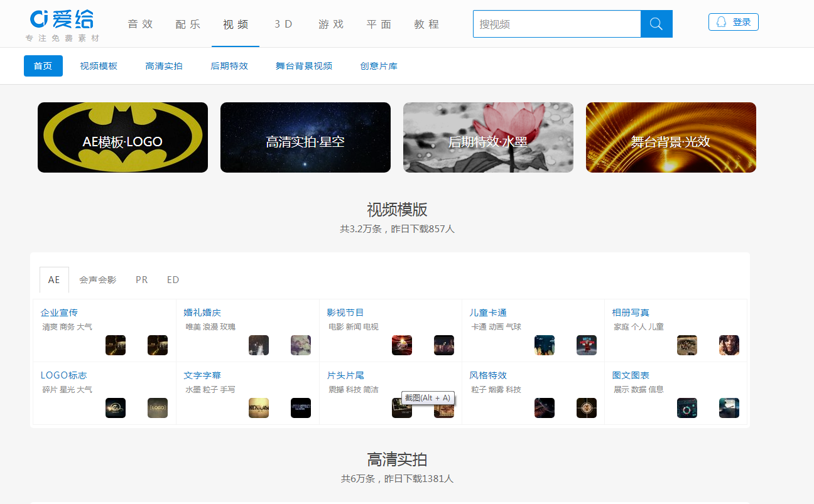Open the 3D top navigation item
The height and width of the screenshot is (504, 814).
[x=283, y=24]
